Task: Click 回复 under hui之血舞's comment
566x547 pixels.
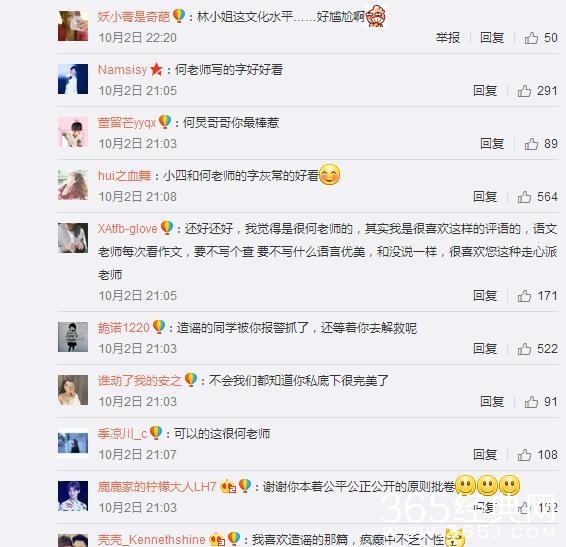Action: [485, 197]
